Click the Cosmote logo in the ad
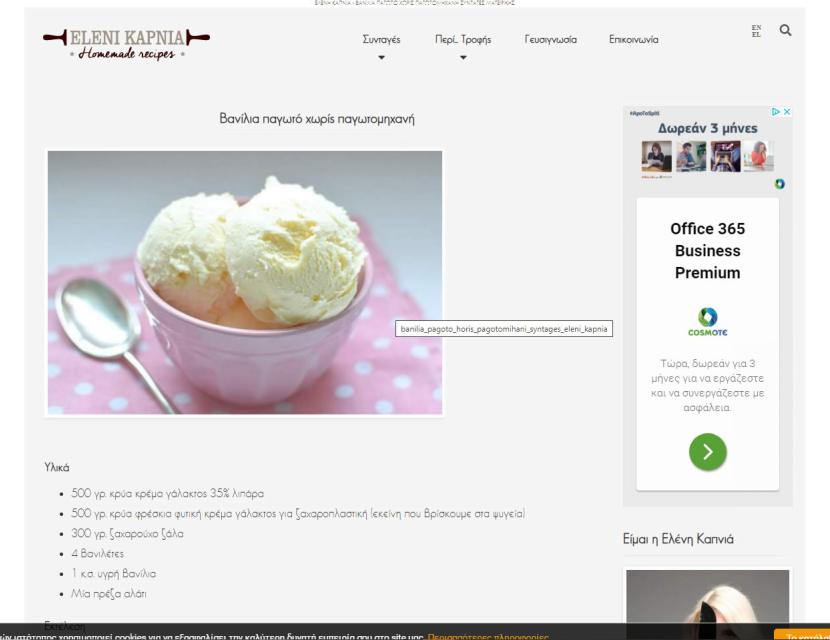Image resolution: width=830 pixels, height=640 pixels. coord(708,322)
